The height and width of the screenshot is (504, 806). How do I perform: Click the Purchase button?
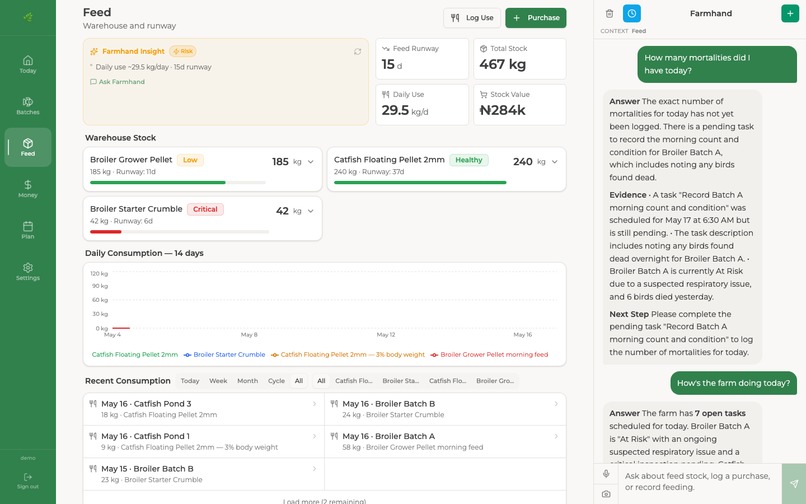pyautogui.click(x=536, y=17)
